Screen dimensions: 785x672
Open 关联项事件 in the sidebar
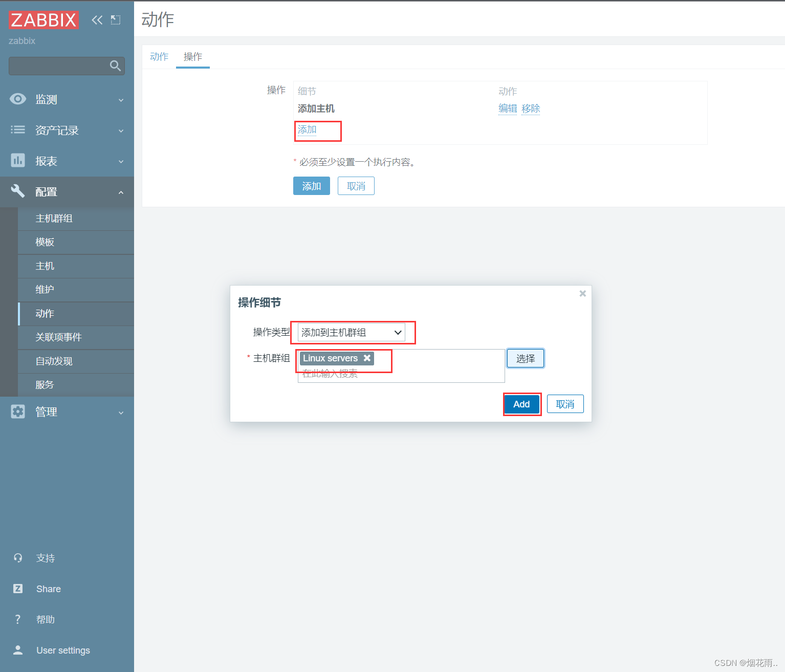(76, 337)
